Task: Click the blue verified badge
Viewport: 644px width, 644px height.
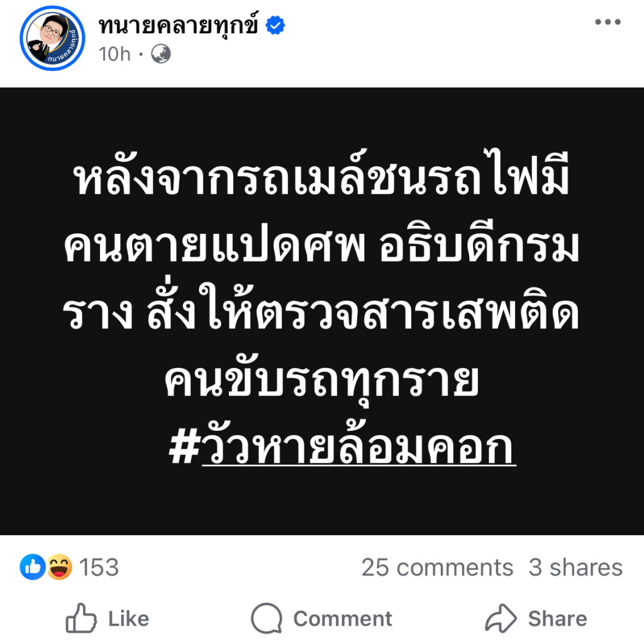Action: click(x=275, y=25)
